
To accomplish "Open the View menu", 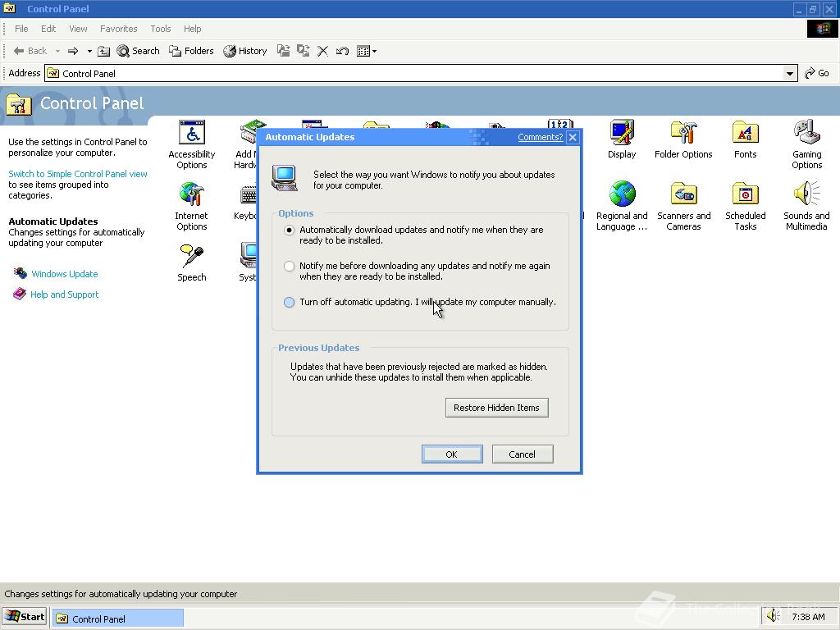I will coord(78,29).
